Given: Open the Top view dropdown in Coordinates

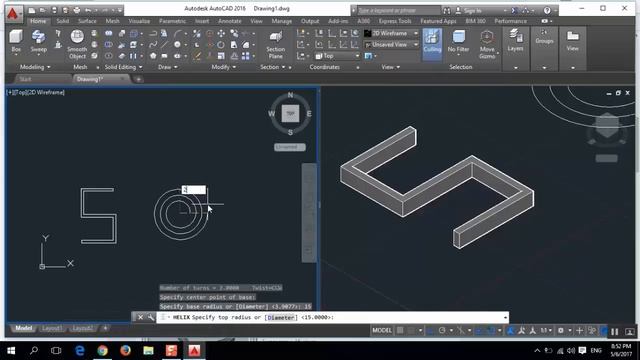Looking at the screenshot, I should [337, 56].
